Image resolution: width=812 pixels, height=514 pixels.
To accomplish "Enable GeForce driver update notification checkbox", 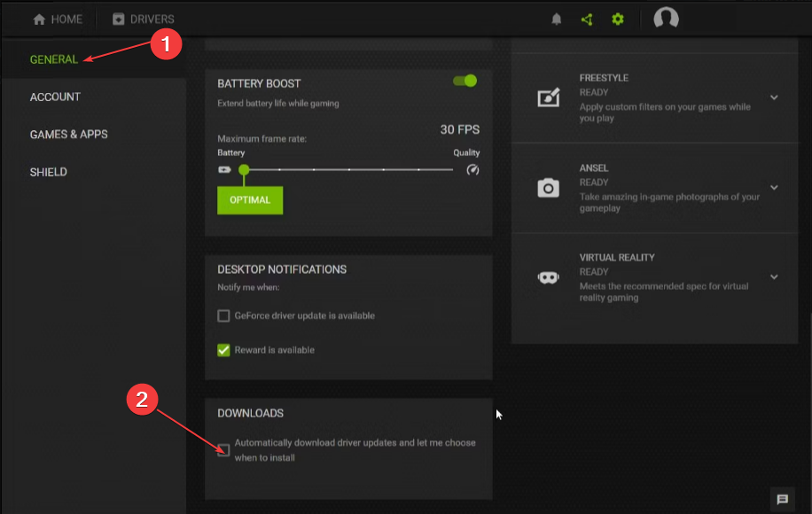I will pos(223,315).
